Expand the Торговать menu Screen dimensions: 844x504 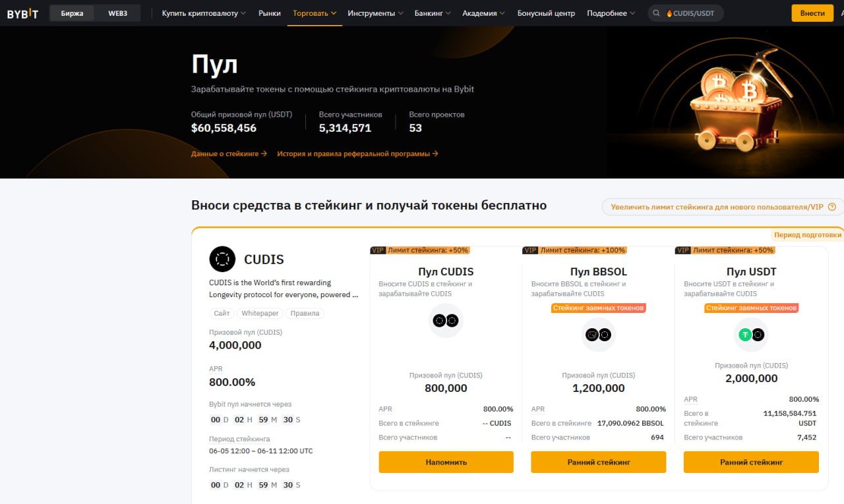[315, 13]
